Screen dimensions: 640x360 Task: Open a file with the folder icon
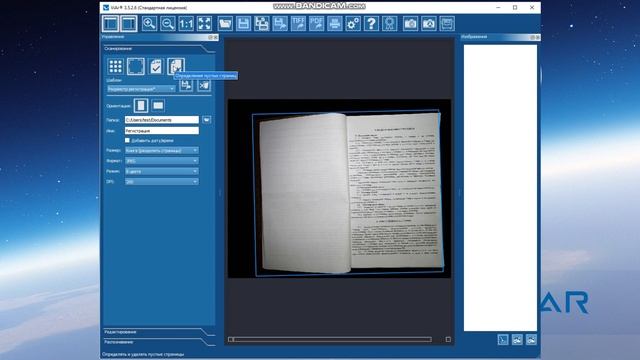[x=225, y=24]
